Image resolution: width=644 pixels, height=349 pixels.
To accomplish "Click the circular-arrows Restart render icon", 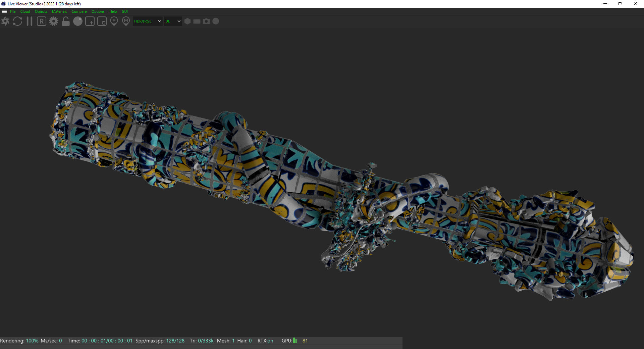I will pos(17,21).
